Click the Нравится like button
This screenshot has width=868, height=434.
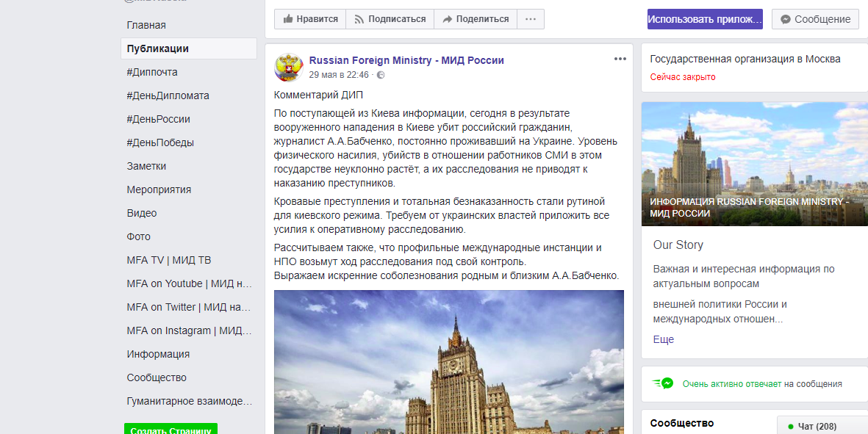point(310,19)
